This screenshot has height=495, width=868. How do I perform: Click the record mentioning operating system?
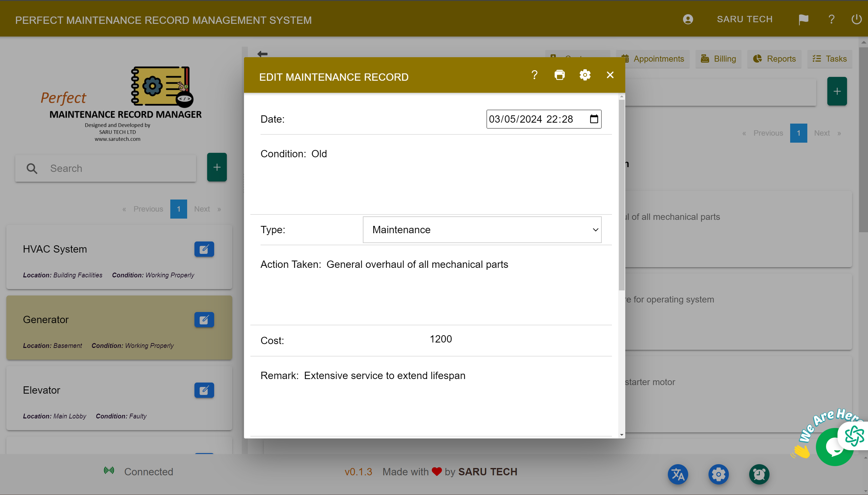click(x=738, y=312)
